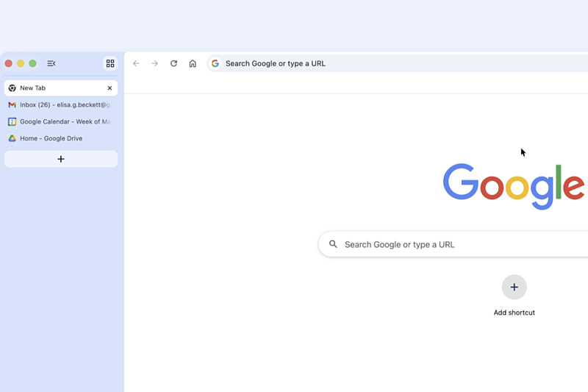The height and width of the screenshot is (392, 588).
Task: Click the Add shortcut label
Action: (x=514, y=313)
